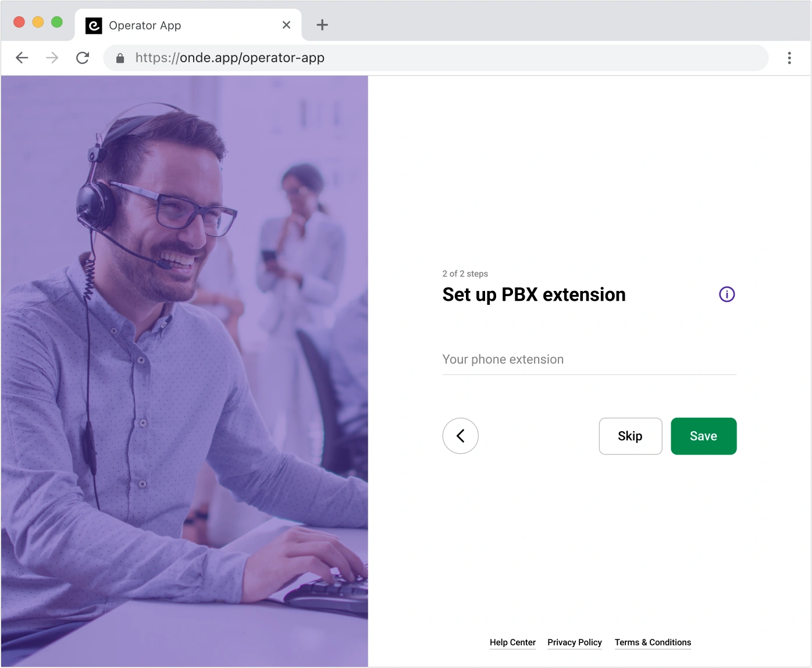
Task: Open the Privacy Policy link
Action: tap(575, 642)
